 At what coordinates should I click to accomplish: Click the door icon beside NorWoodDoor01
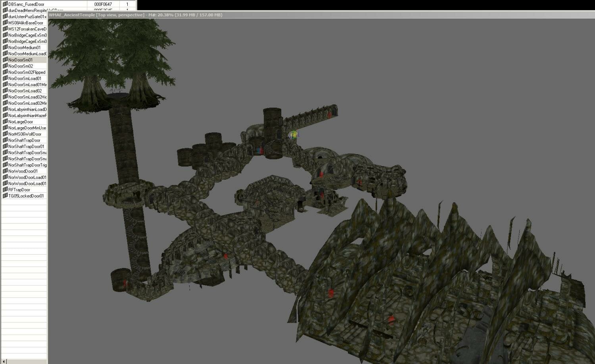(5, 171)
